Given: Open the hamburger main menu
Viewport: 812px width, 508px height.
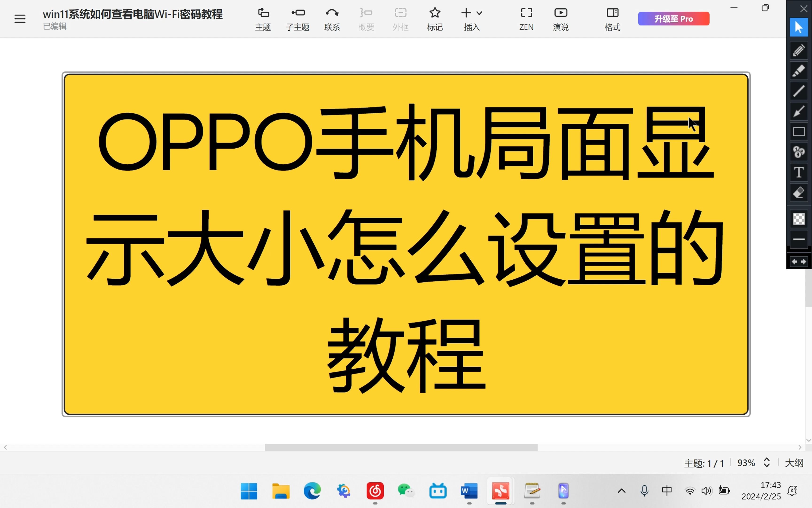Looking at the screenshot, I should [x=20, y=19].
